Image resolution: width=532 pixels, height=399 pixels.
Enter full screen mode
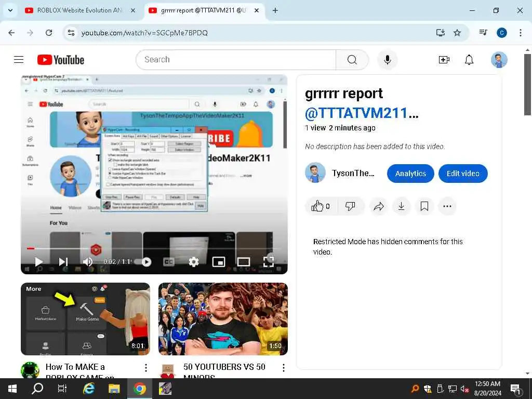click(x=269, y=262)
